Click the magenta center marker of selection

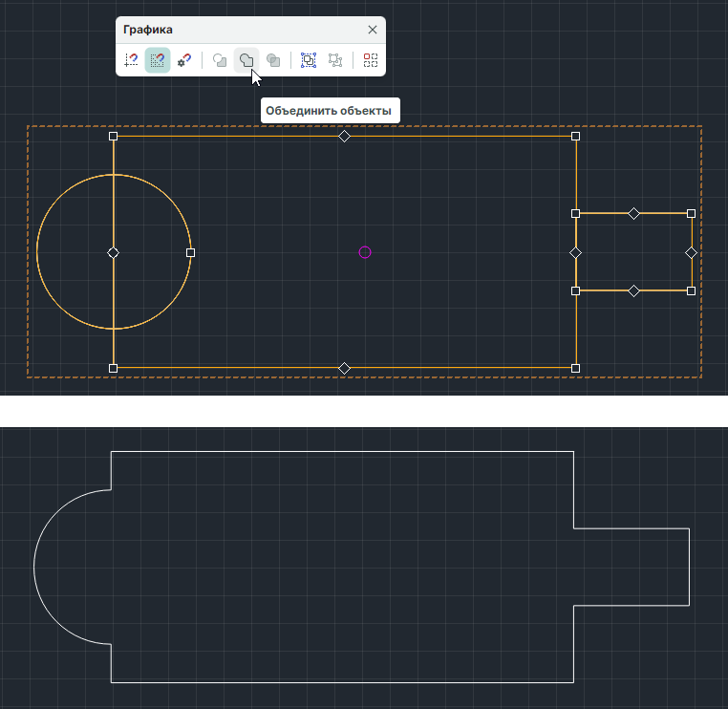(x=364, y=252)
